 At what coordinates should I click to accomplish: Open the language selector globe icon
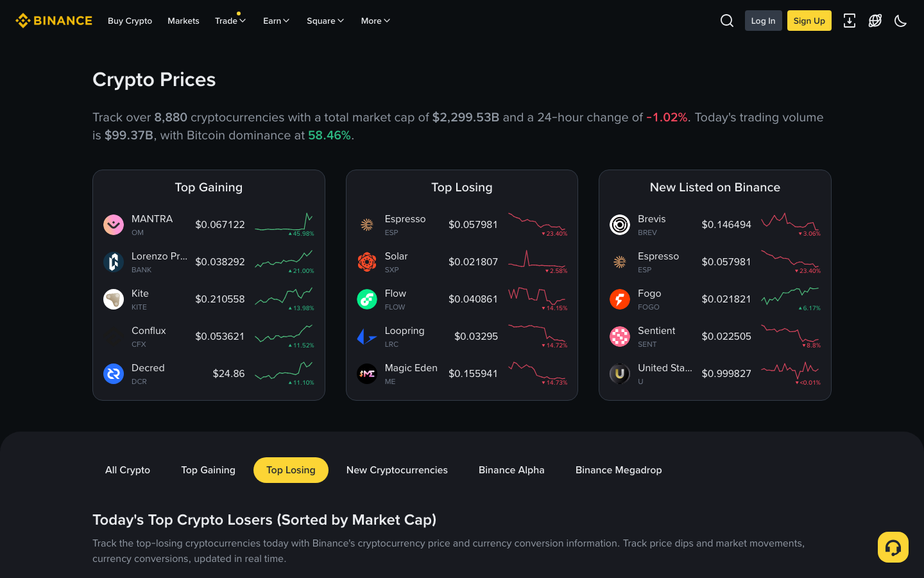(875, 21)
